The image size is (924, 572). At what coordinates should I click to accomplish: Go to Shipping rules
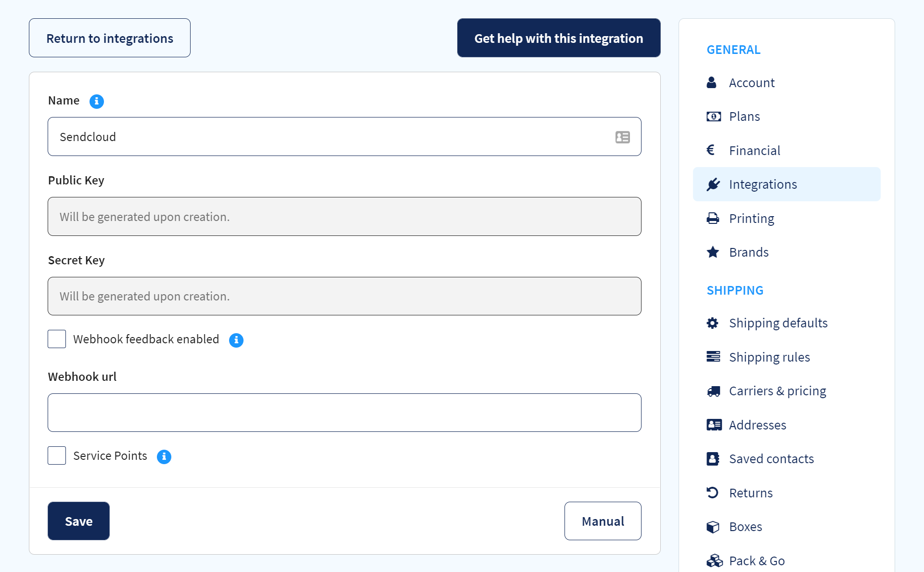click(x=786, y=357)
